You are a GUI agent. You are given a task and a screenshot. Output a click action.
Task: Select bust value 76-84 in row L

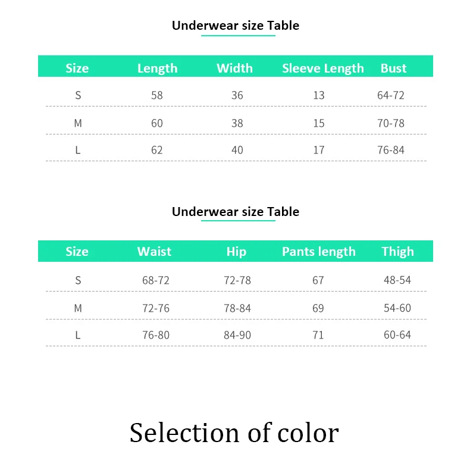[x=390, y=150]
